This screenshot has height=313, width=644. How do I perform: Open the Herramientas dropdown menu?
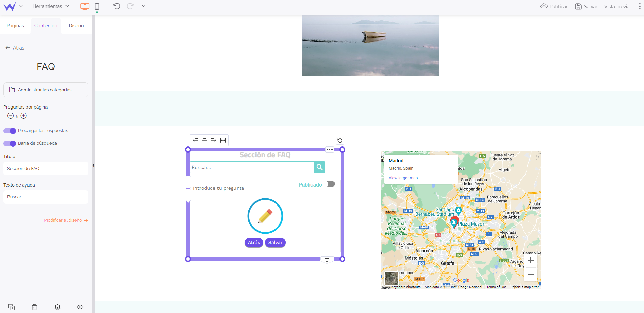click(51, 6)
